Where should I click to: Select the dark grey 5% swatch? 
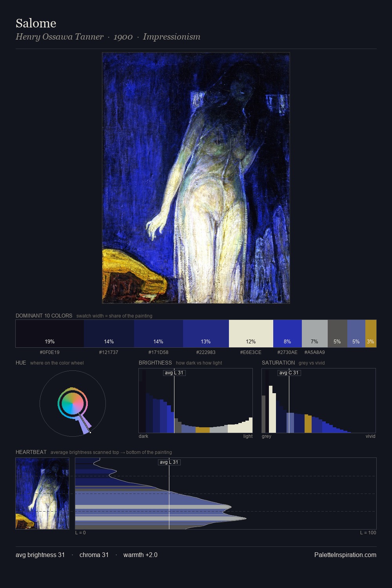pos(338,334)
